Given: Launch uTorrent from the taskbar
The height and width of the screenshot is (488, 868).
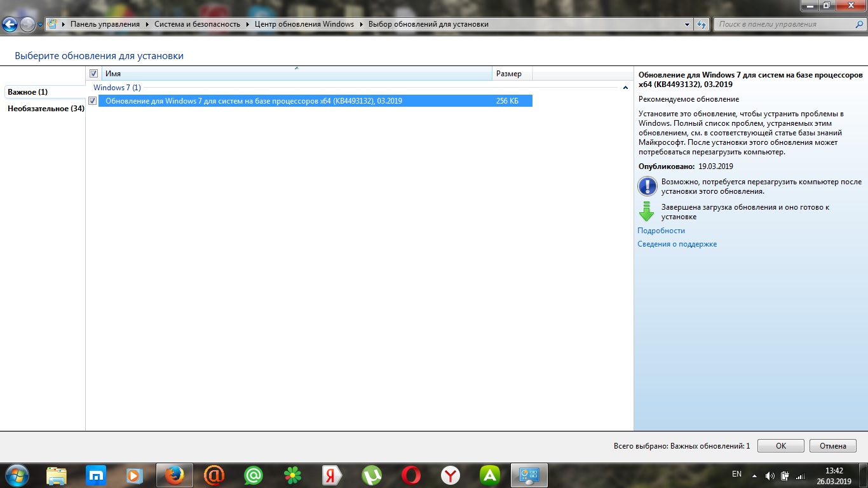Looking at the screenshot, I should point(372,475).
